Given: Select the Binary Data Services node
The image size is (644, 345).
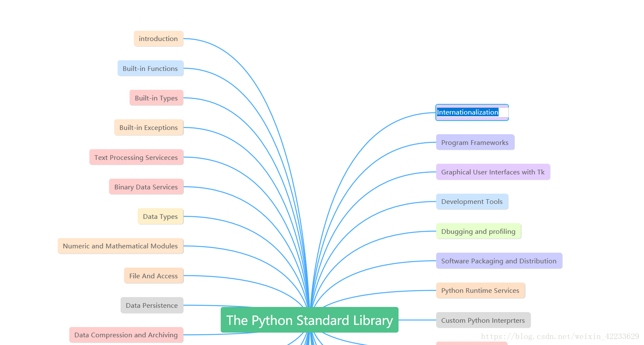Looking at the screenshot, I should click(146, 187).
